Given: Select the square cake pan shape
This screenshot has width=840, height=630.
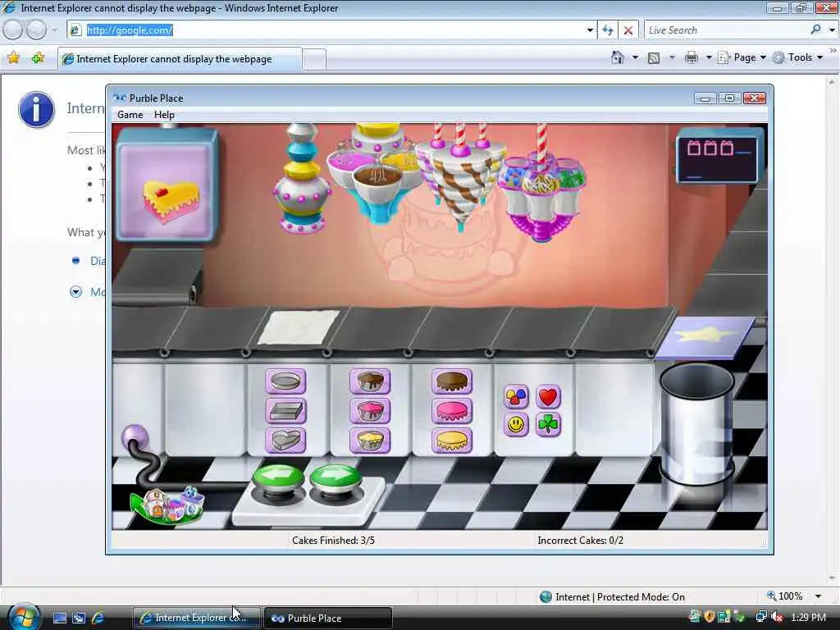Looking at the screenshot, I should point(285,411).
